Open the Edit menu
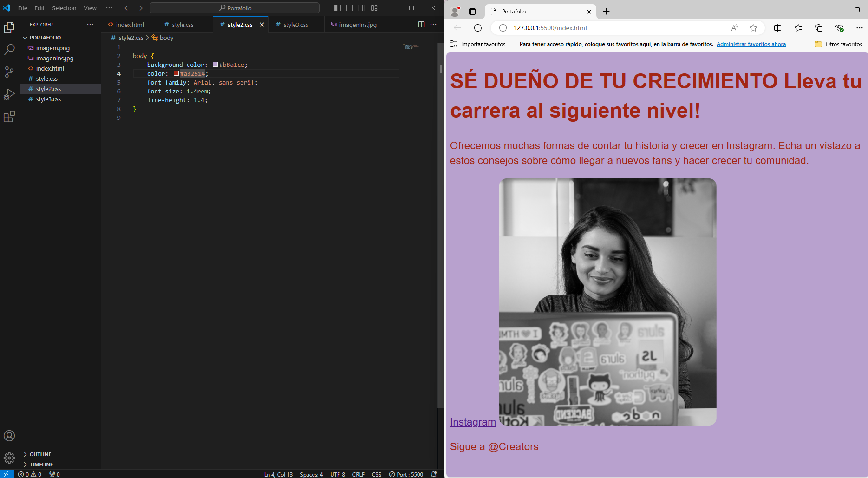This screenshot has height=478, width=868. [x=39, y=8]
